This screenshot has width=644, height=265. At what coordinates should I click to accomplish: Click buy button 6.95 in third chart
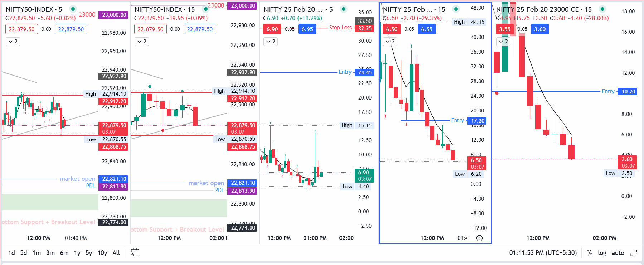[x=307, y=29]
